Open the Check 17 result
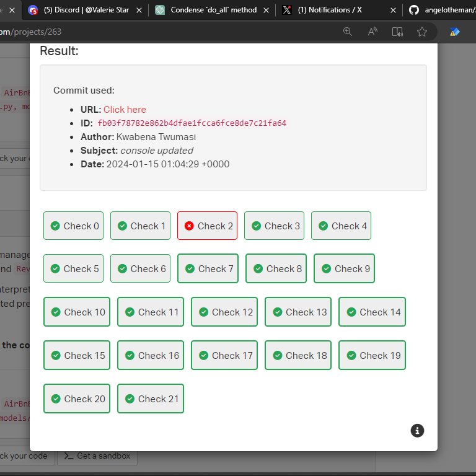Image resolution: width=476 pixels, height=476 pixels. point(224,355)
